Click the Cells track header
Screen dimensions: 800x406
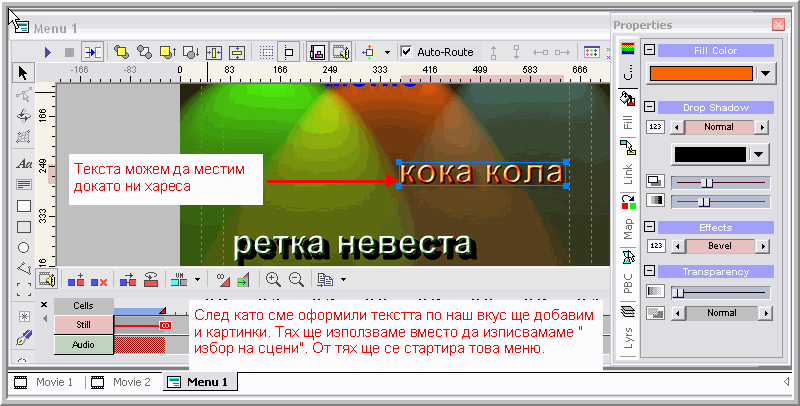coord(84,306)
